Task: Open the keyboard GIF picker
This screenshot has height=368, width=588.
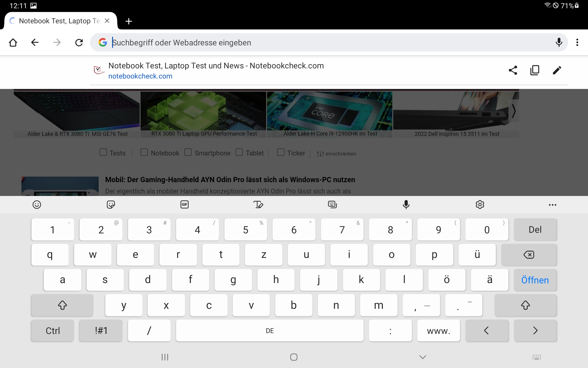Action: (x=184, y=205)
